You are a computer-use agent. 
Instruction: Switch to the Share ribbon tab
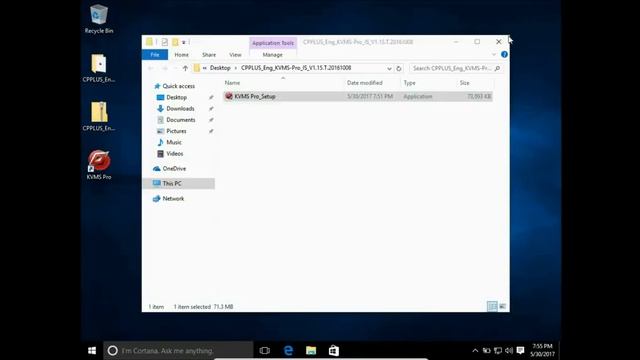tap(209, 55)
